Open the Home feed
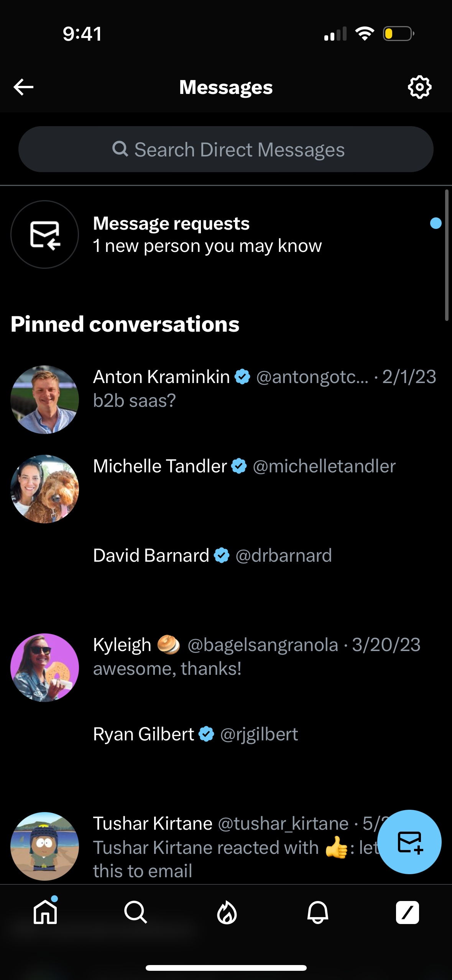Screen dimensions: 452x980 pyautogui.click(x=45, y=913)
